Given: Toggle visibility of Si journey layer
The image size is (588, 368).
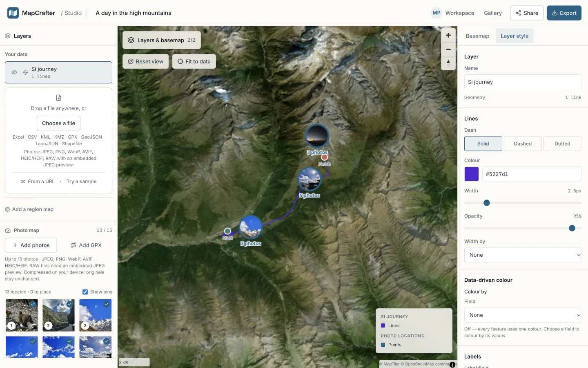Looking at the screenshot, I should click(x=14, y=72).
